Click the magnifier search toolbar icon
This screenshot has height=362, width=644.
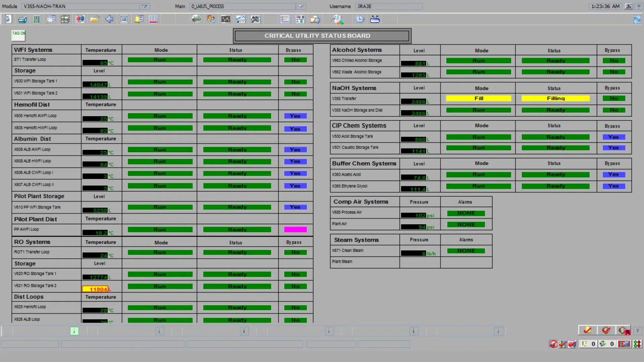tap(337, 19)
